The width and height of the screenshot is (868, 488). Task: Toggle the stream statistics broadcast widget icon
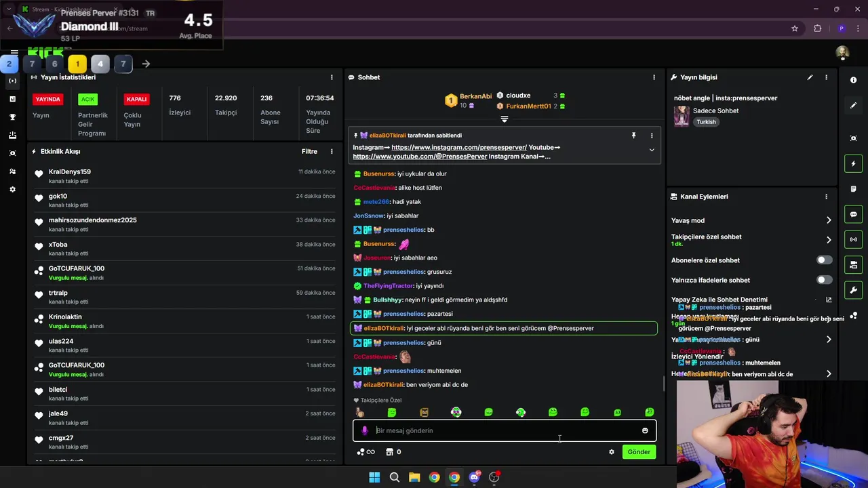coord(853,239)
